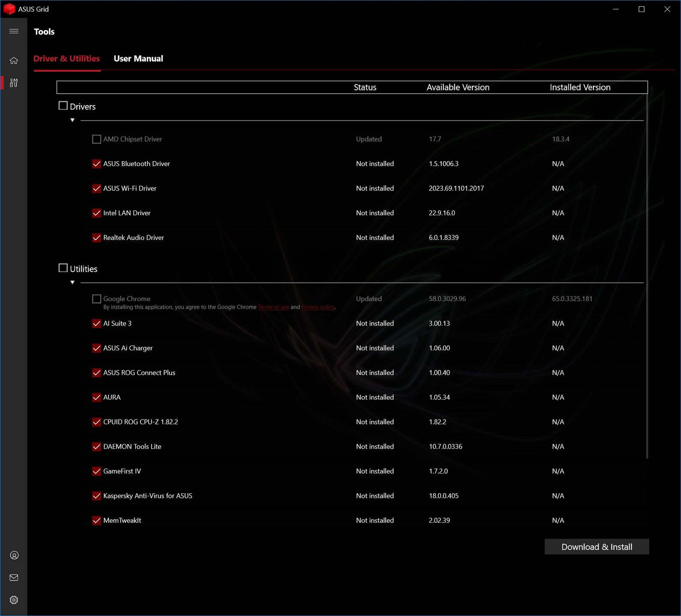Image resolution: width=681 pixels, height=616 pixels.
Task: Click the installed Chrome version 65.0.3325.181
Action: pos(572,299)
